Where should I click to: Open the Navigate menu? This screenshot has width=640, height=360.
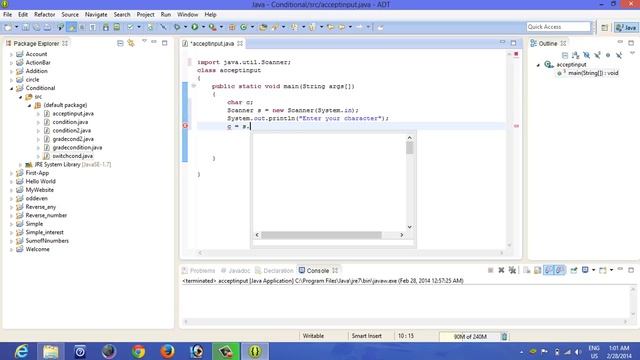pyautogui.click(x=96, y=14)
